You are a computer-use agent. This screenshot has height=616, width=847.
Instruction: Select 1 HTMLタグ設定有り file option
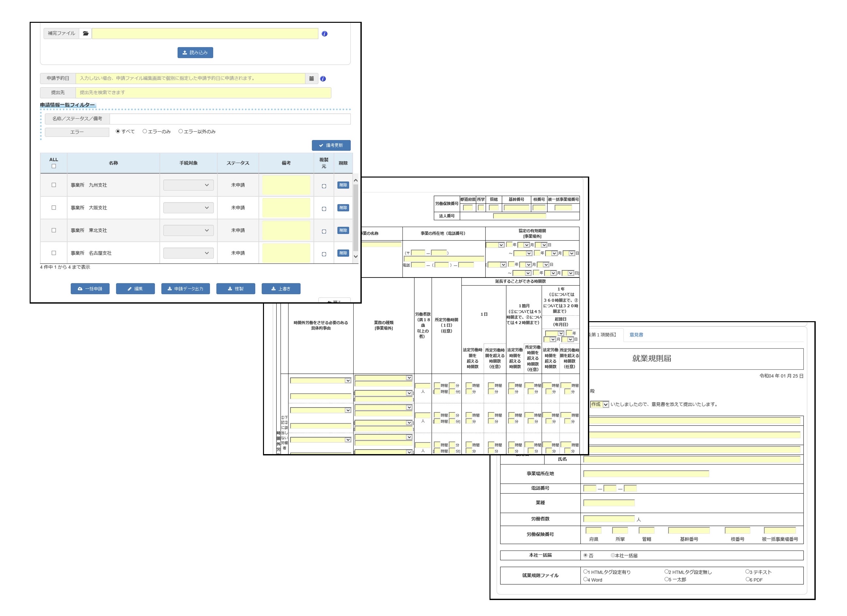tap(586, 572)
